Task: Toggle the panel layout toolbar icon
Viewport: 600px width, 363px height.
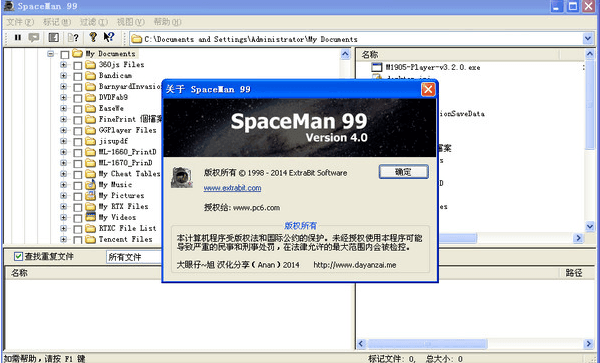Action: (x=54, y=37)
